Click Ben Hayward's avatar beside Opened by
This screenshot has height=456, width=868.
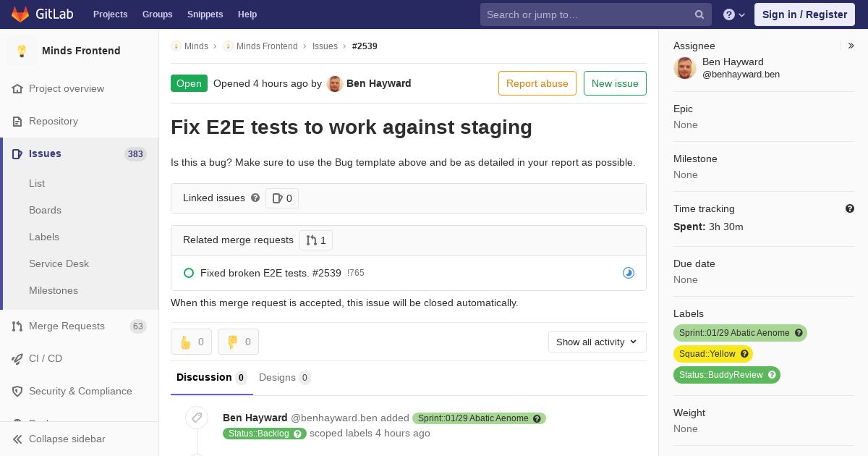point(334,83)
